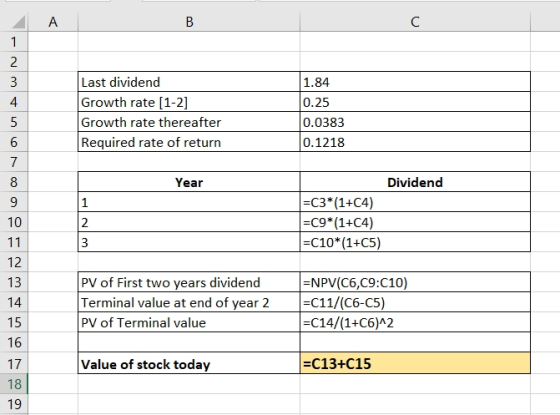The height and width of the screenshot is (415, 560).
Task: Select row 18 header
Action: [14, 384]
